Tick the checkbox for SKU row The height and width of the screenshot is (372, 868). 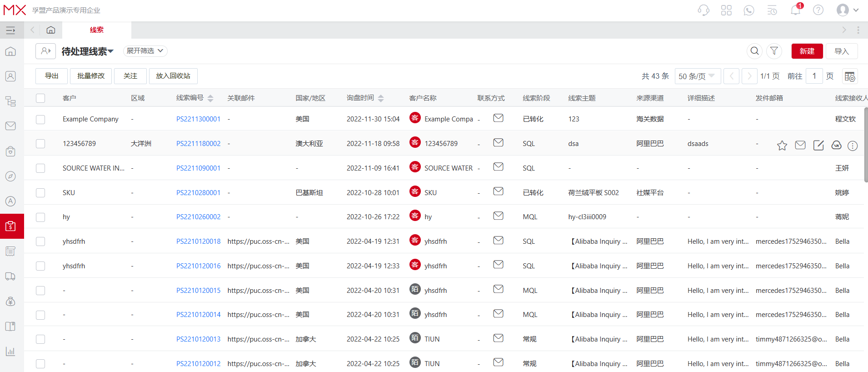click(x=40, y=193)
